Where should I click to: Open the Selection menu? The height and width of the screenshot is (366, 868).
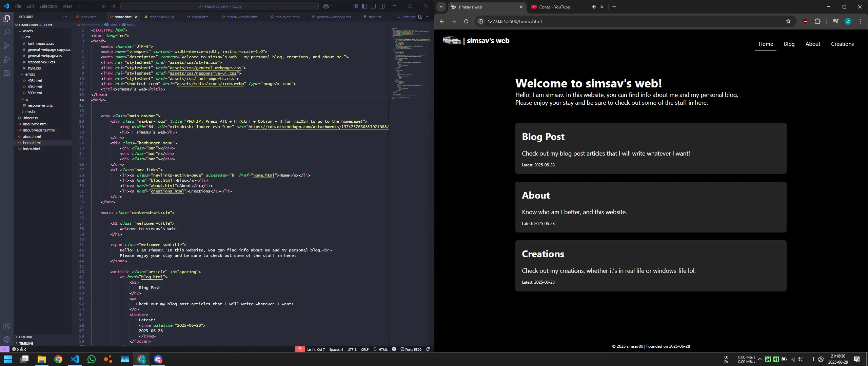[48, 6]
